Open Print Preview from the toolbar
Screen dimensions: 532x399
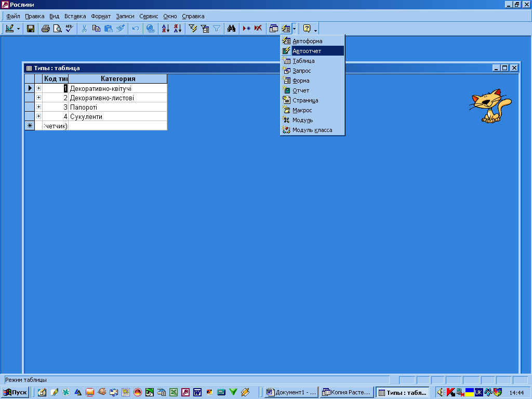tap(58, 29)
